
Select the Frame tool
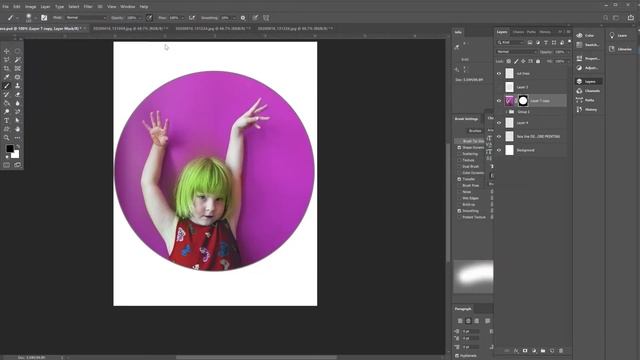(18, 69)
